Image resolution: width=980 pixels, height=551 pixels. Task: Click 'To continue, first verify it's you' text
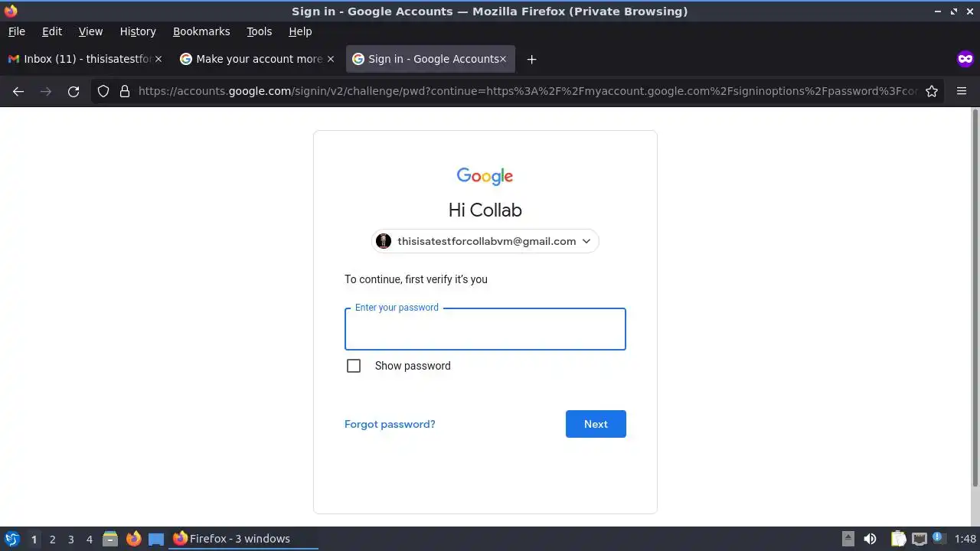(x=416, y=279)
